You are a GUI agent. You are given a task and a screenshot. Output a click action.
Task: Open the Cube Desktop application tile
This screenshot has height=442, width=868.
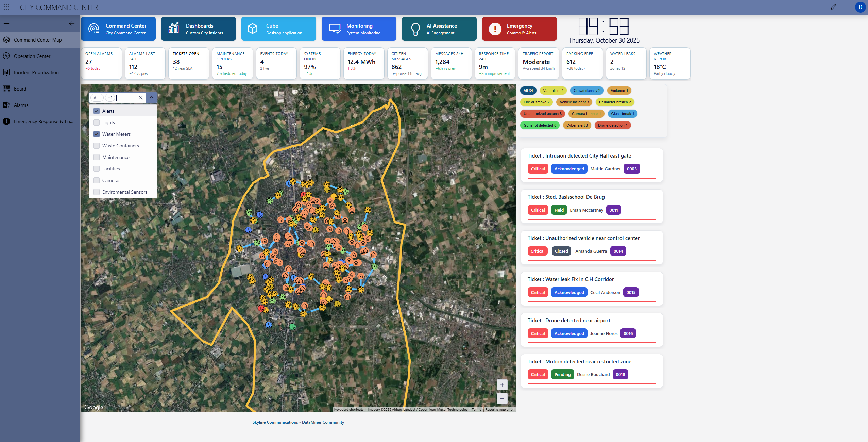(278, 29)
